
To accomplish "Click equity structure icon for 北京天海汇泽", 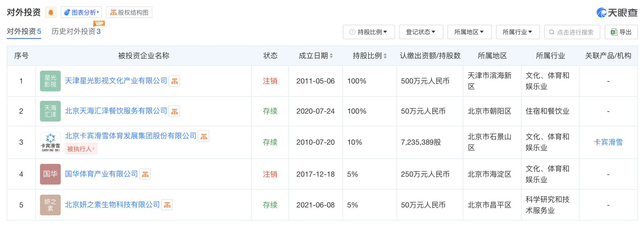I will 175,111.
